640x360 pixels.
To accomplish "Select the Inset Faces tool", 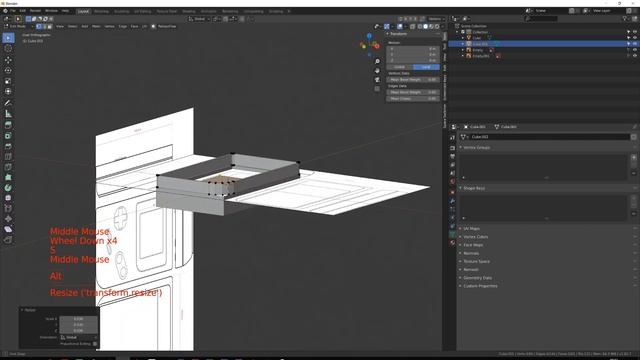I will (8, 136).
